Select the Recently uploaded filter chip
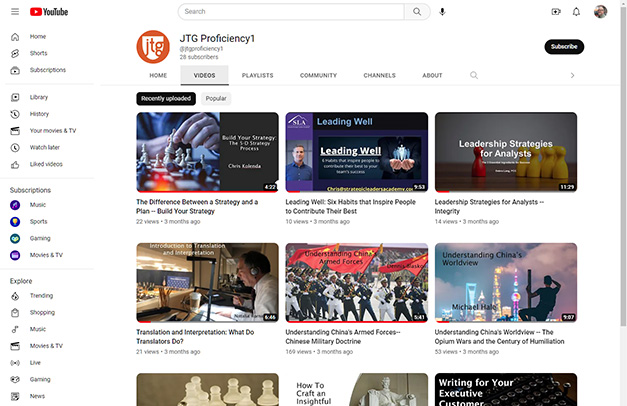Image resolution: width=627 pixels, height=406 pixels. 166,98
